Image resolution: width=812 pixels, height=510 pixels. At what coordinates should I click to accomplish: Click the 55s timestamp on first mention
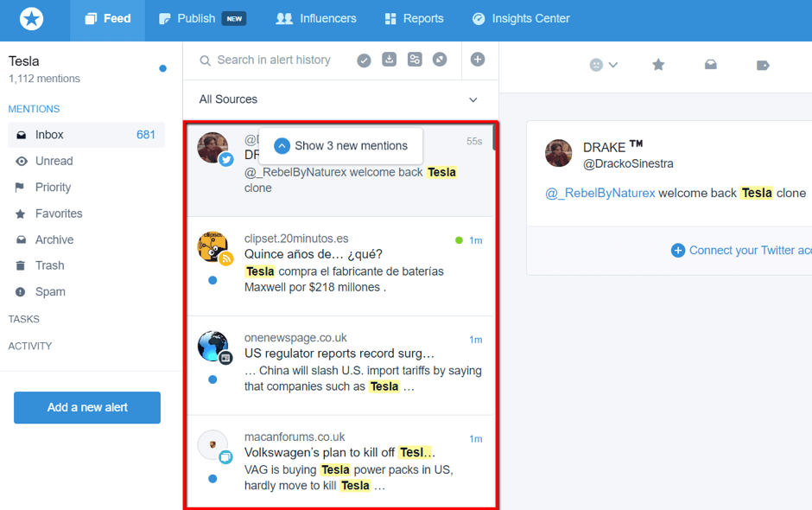[474, 142]
